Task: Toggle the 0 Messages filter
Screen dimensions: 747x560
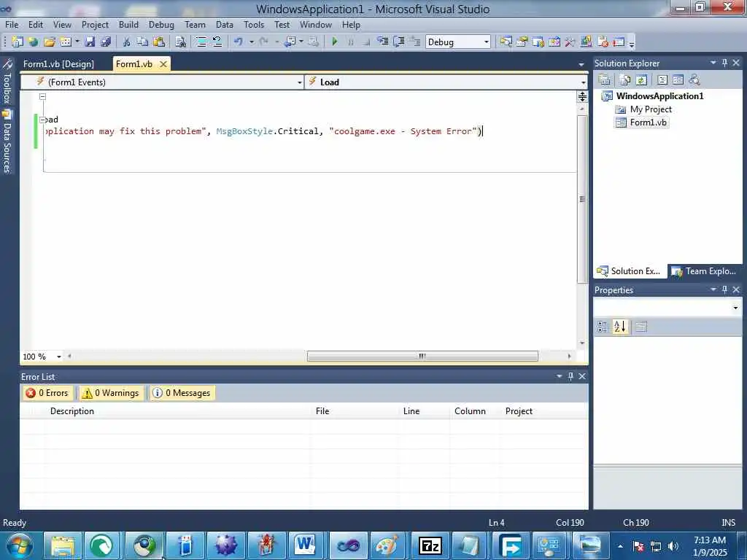Action: coord(182,393)
